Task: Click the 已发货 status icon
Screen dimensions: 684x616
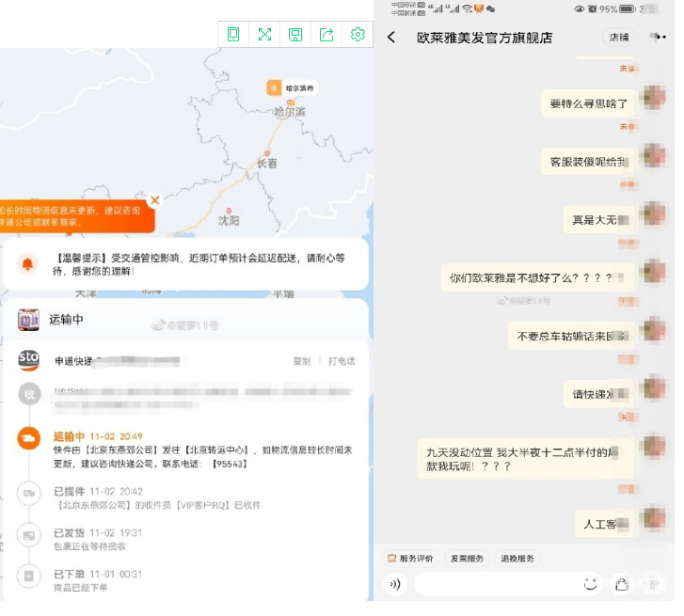Action: point(29,535)
